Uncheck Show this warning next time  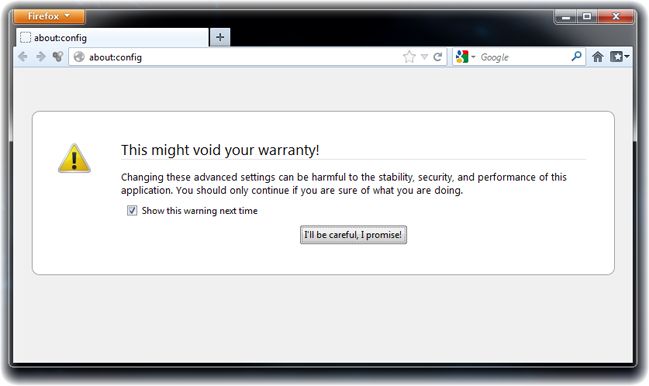[132, 211]
